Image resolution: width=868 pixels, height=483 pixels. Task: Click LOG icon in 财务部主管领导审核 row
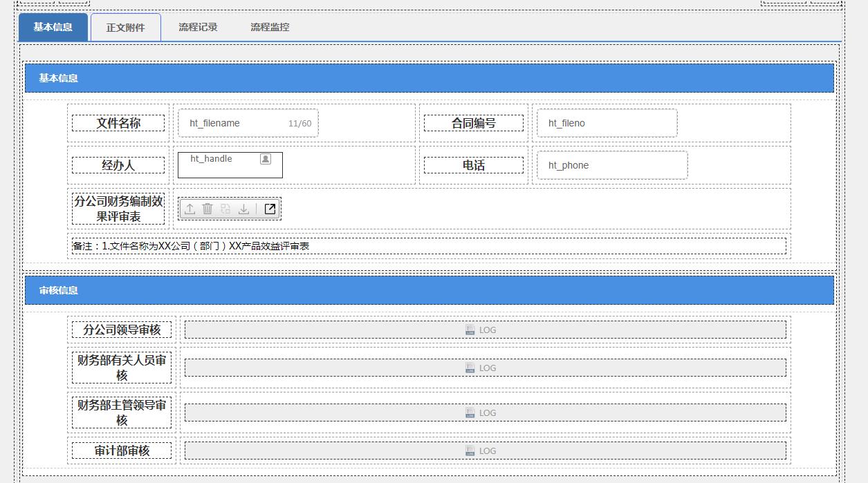click(470, 413)
